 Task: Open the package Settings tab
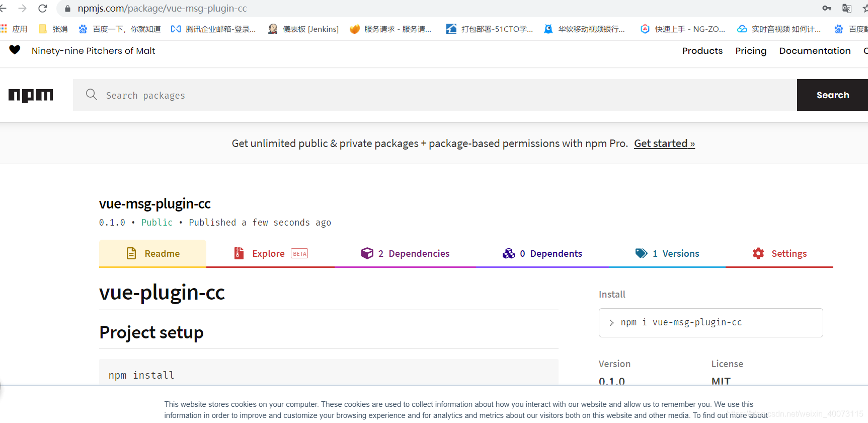pyautogui.click(x=779, y=253)
